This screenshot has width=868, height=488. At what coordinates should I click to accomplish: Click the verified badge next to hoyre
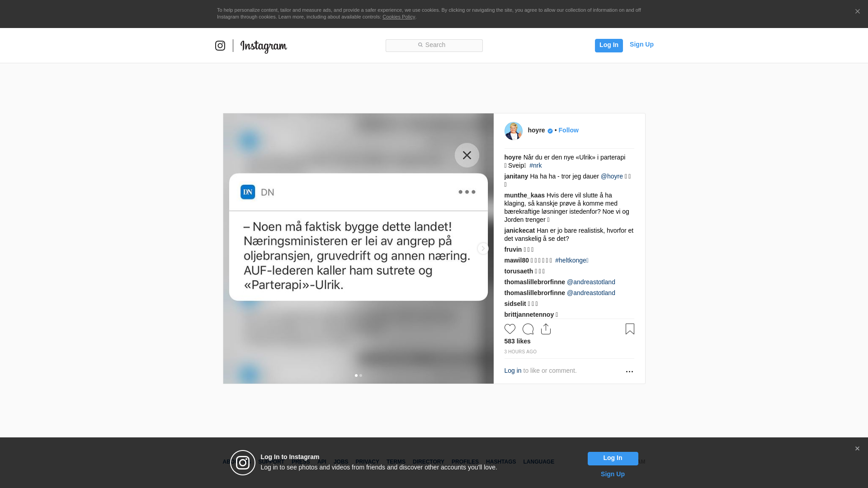[x=550, y=131]
